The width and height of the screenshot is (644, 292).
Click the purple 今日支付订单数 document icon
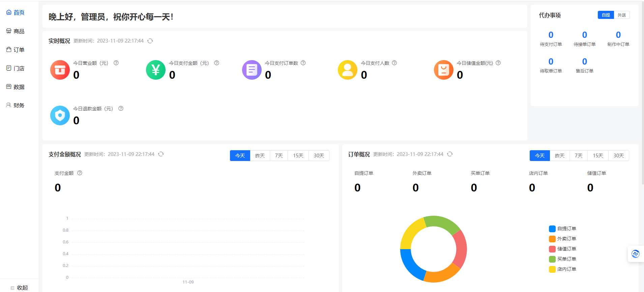click(x=252, y=70)
